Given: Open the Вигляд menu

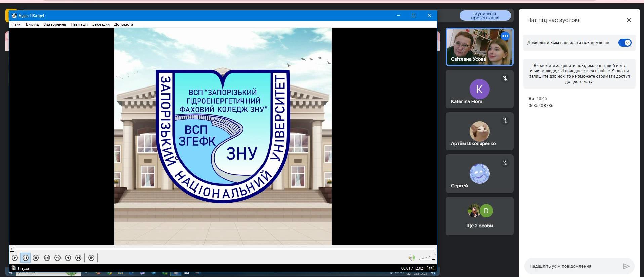Looking at the screenshot, I should coord(32,24).
